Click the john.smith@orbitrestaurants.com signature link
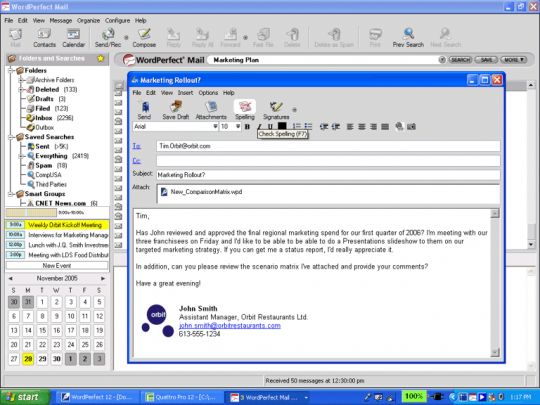Image resolution: width=540 pixels, height=405 pixels. tap(229, 326)
